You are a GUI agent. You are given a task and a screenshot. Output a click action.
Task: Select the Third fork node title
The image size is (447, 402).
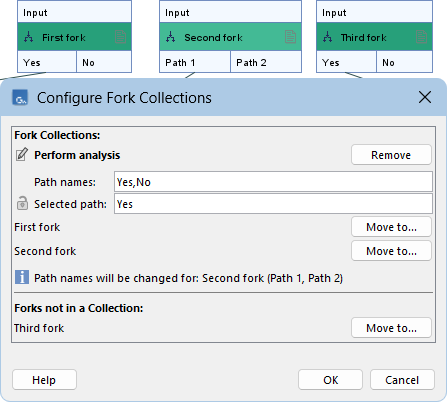(x=363, y=37)
